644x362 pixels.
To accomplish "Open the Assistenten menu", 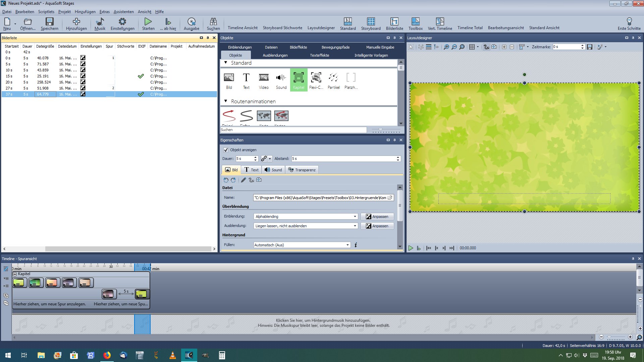I will [123, 12].
